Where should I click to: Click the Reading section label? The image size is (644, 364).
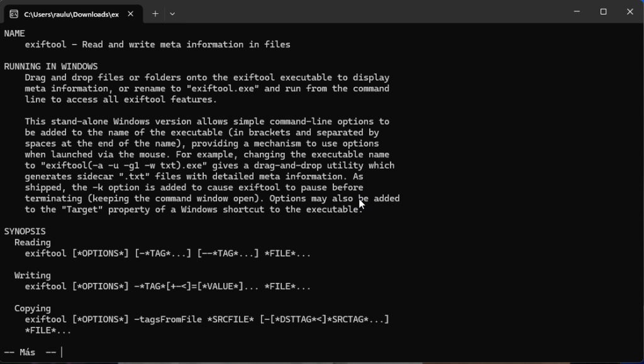tap(32, 241)
